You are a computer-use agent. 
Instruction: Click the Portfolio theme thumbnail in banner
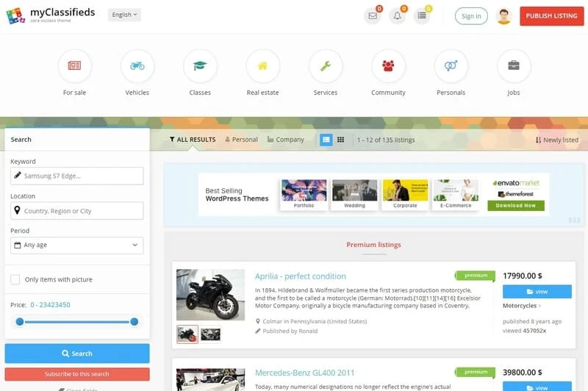pos(304,194)
